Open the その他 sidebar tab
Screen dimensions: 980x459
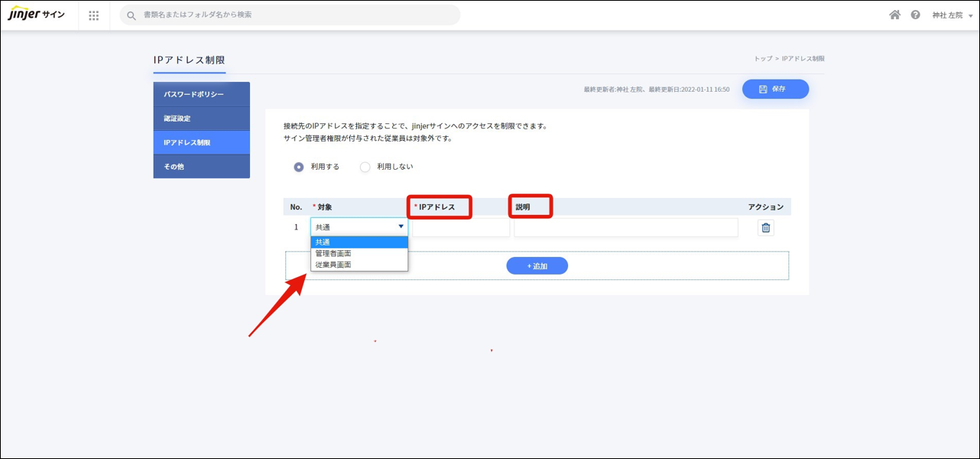pyautogui.click(x=201, y=167)
